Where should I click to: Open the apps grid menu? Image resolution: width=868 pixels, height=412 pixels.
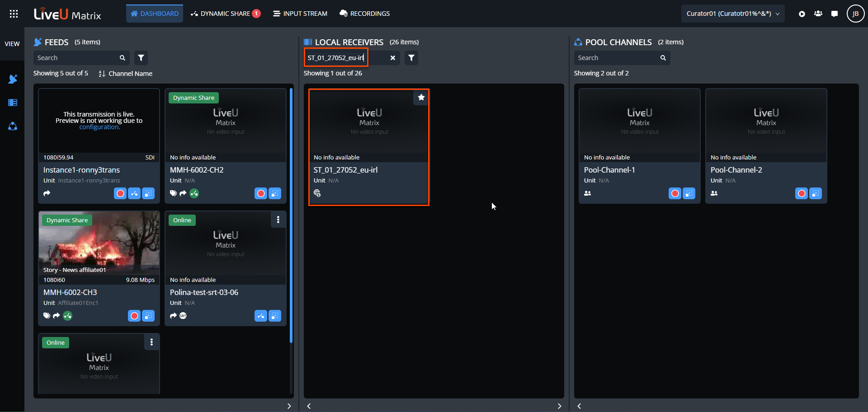[14, 14]
